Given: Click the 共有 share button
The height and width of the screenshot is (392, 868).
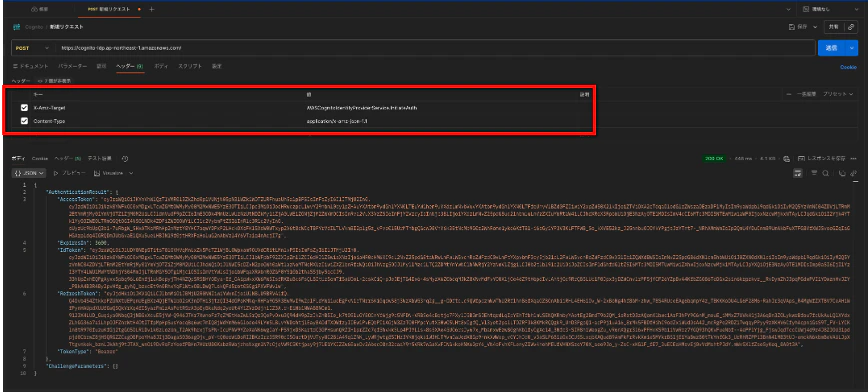Looking at the screenshot, I should coord(834,27).
